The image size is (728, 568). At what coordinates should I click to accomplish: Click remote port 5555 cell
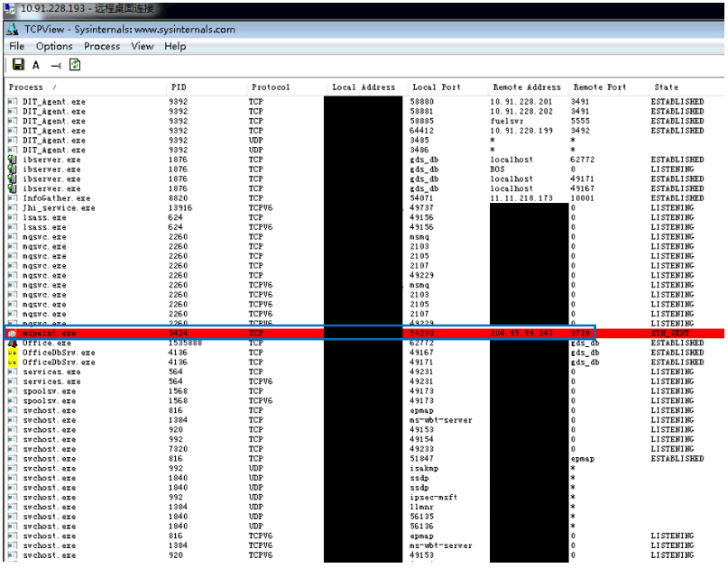[x=580, y=121]
